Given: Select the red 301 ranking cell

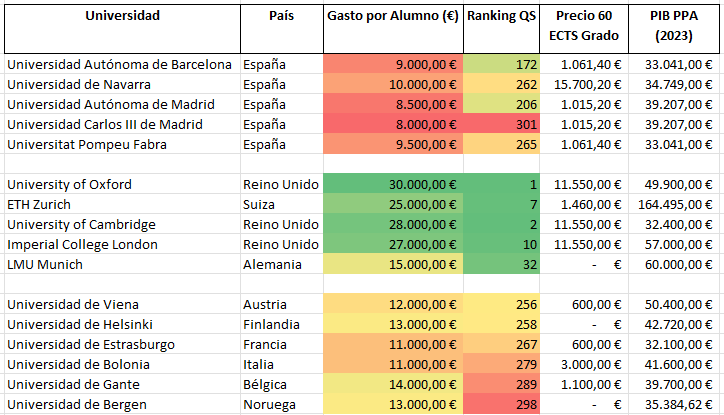Looking at the screenshot, I should click(x=501, y=124).
